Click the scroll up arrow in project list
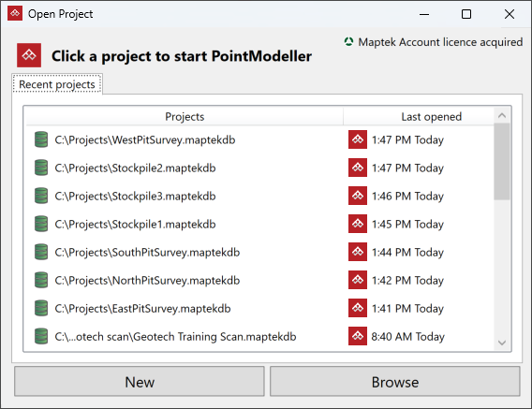The image size is (532, 409). [x=502, y=116]
